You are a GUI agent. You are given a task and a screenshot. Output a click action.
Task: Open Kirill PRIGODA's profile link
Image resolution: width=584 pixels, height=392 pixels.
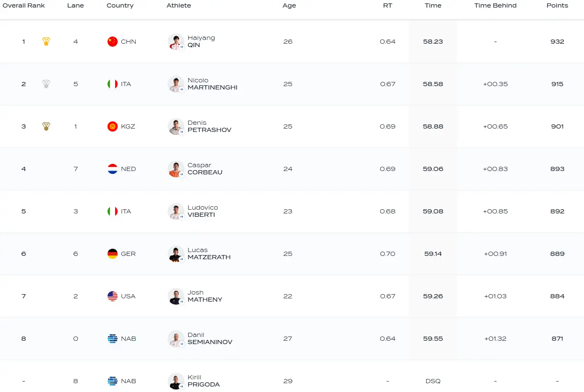coord(204,381)
